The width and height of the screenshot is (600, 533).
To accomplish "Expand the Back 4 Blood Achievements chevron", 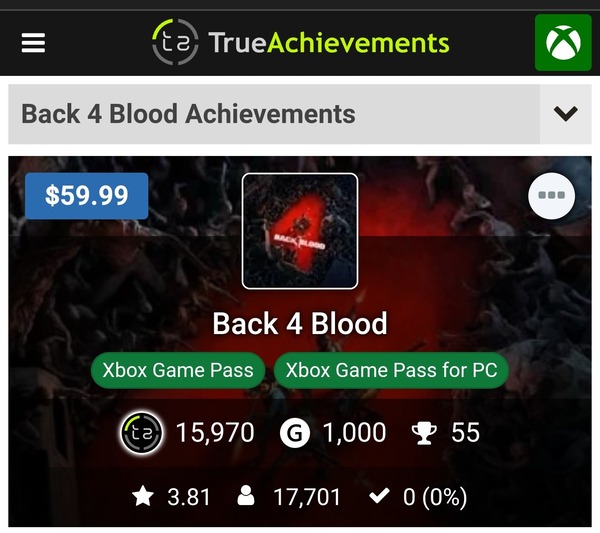I will [x=566, y=114].
